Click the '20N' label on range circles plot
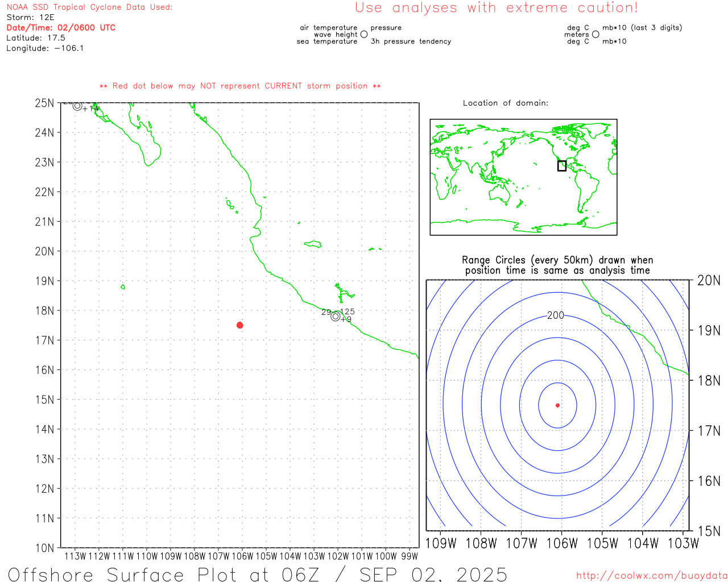 (x=709, y=280)
